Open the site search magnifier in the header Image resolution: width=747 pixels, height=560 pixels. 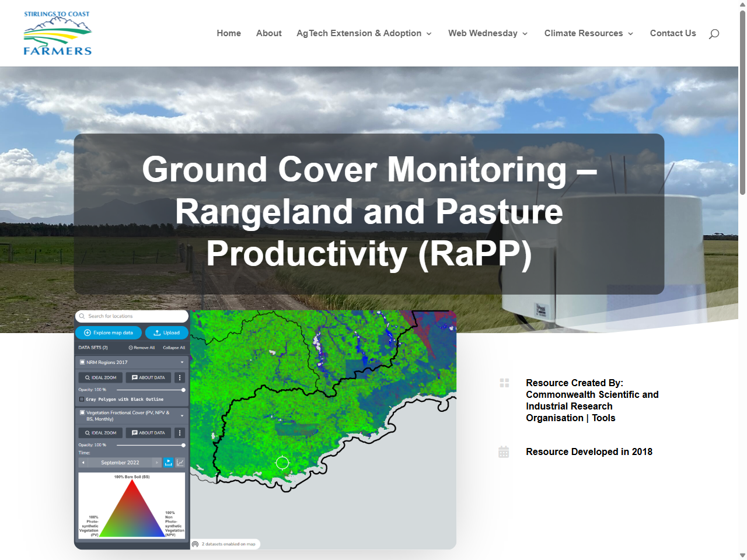coord(714,33)
